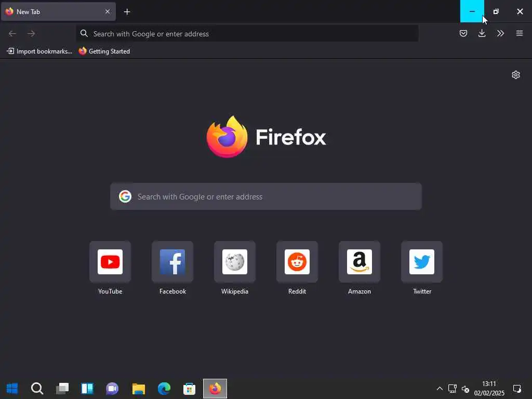Launch Microsoft Edge from taskbar
The width and height of the screenshot is (532, 399).
(164, 389)
